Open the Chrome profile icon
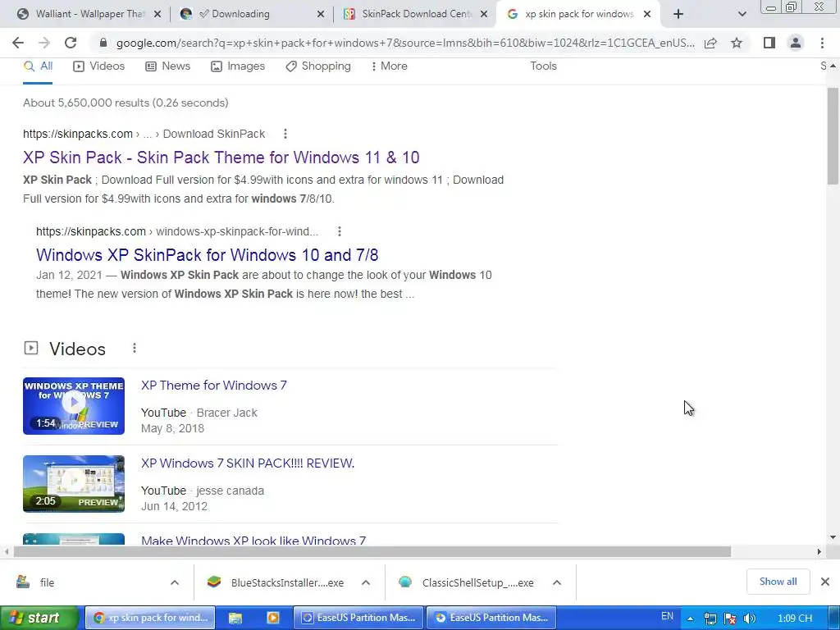The height and width of the screenshot is (630, 840). point(796,43)
